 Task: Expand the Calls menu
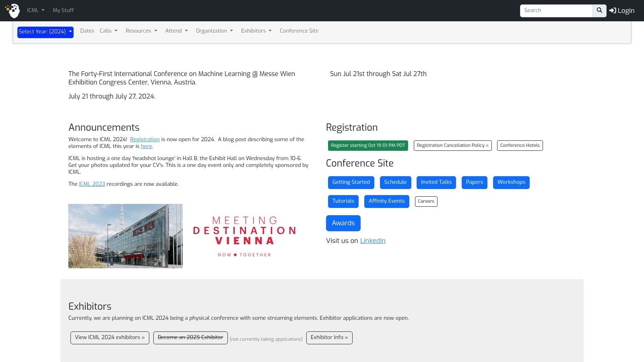(108, 31)
